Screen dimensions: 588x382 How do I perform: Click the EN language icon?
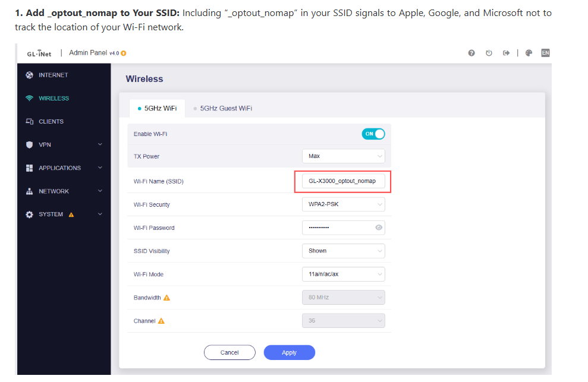point(545,53)
